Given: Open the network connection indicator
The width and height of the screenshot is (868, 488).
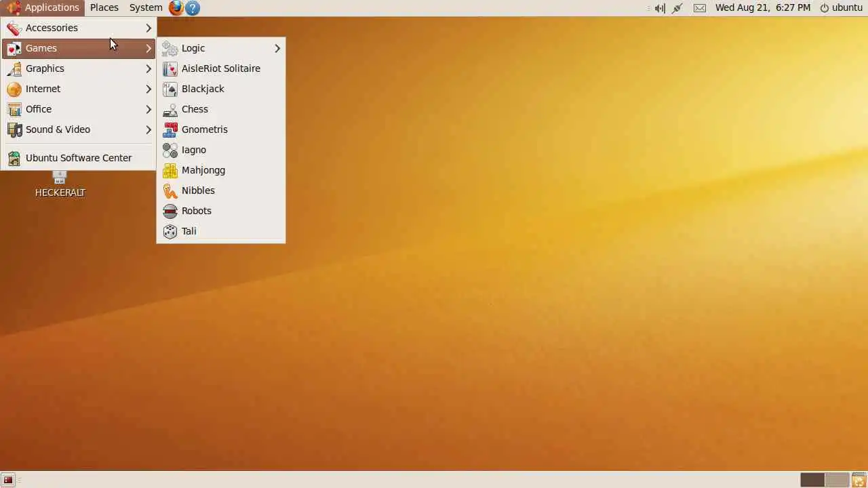Looking at the screenshot, I should pyautogui.click(x=677, y=8).
